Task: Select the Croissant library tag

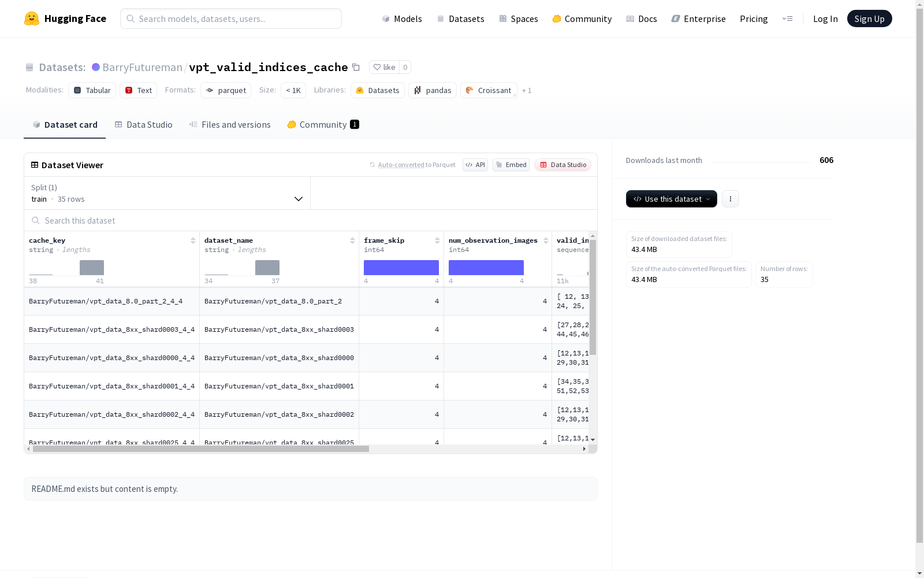Action: pos(489,90)
